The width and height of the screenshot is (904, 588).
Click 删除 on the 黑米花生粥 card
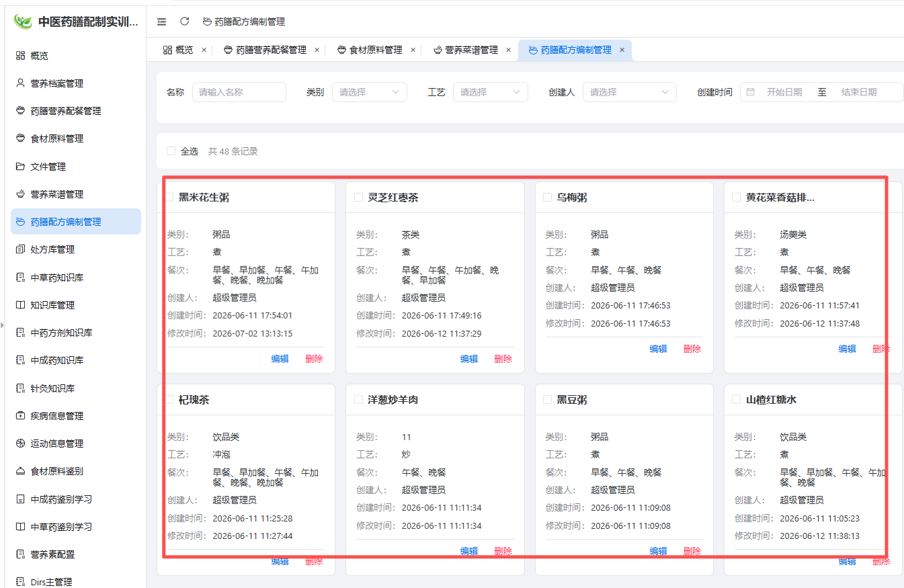click(x=314, y=359)
